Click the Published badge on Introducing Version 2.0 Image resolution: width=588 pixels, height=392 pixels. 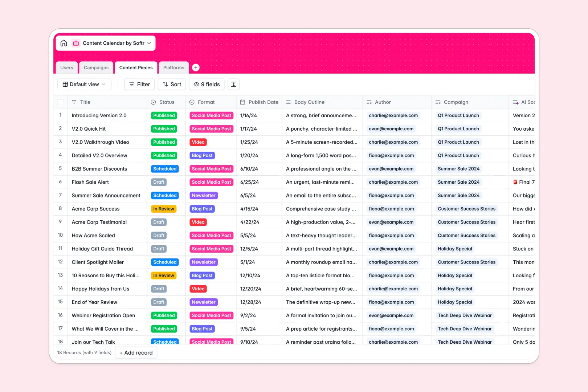tap(164, 115)
